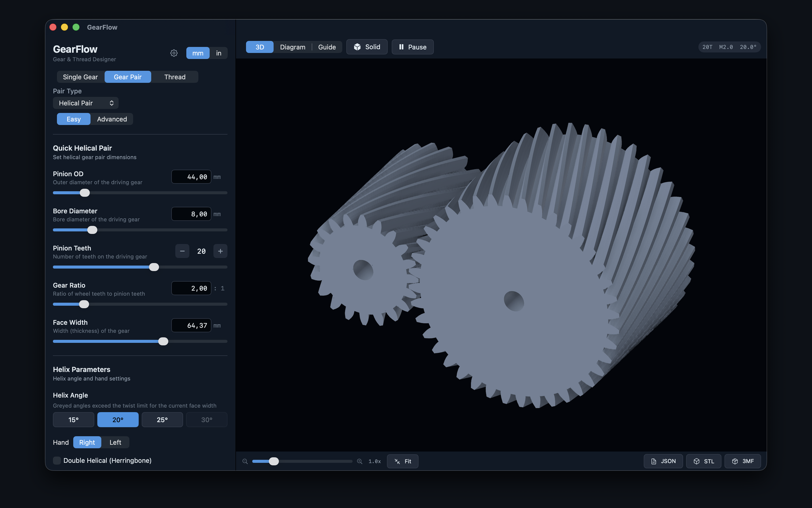This screenshot has width=812, height=508.
Task: Switch units to mm
Action: coord(198,53)
